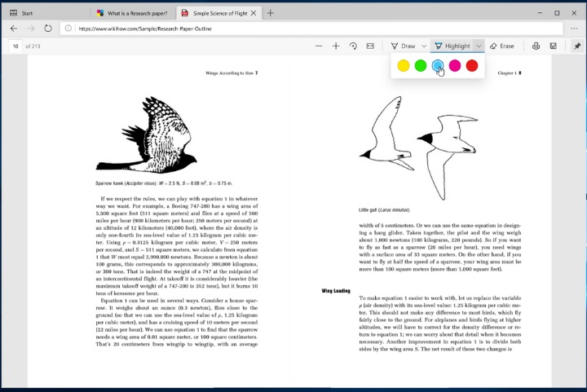The width and height of the screenshot is (587, 392).
Task: Switch to What is a Research paper tab
Action: click(133, 13)
